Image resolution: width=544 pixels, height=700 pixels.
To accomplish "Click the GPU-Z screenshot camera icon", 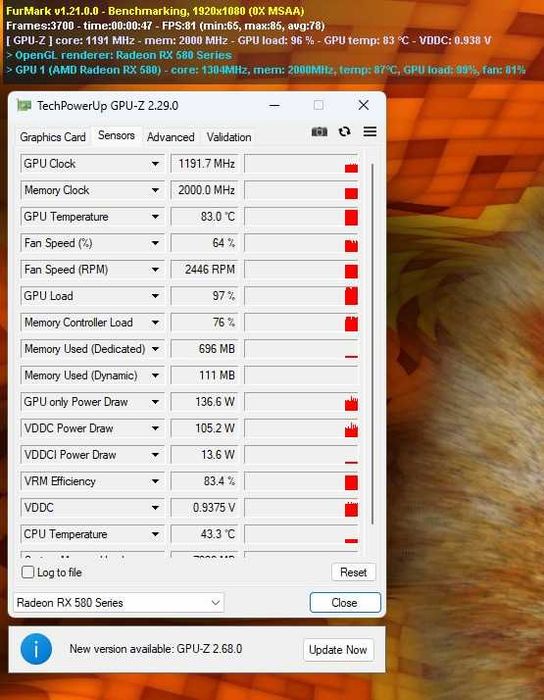I will click(319, 132).
